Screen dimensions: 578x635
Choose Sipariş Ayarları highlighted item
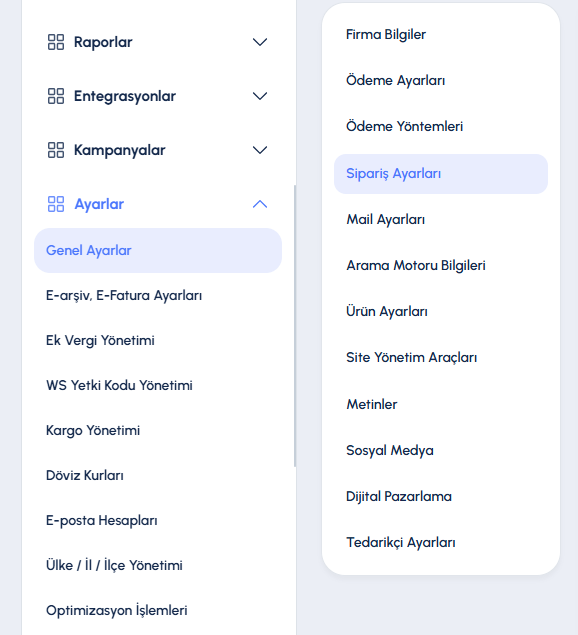pos(441,174)
